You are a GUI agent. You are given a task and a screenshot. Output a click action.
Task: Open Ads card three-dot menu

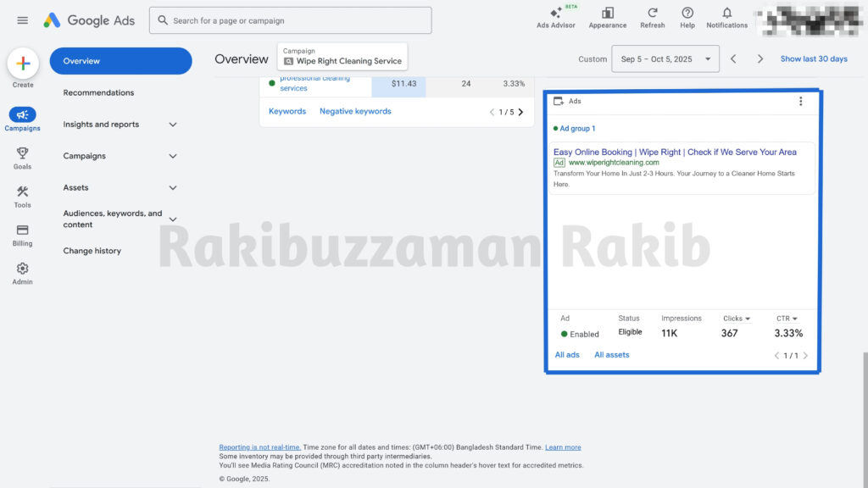tap(800, 102)
